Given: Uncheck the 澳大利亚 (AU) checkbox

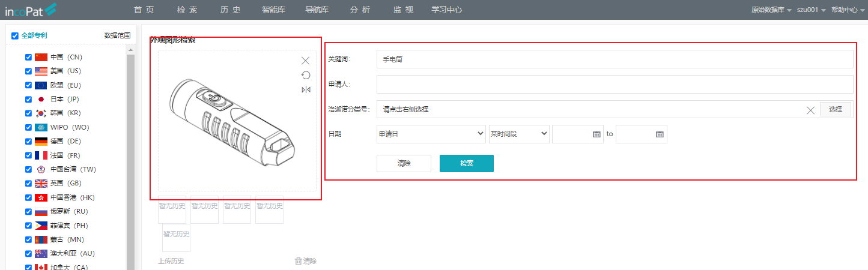Looking at the screenshot, I should (28, 254).
